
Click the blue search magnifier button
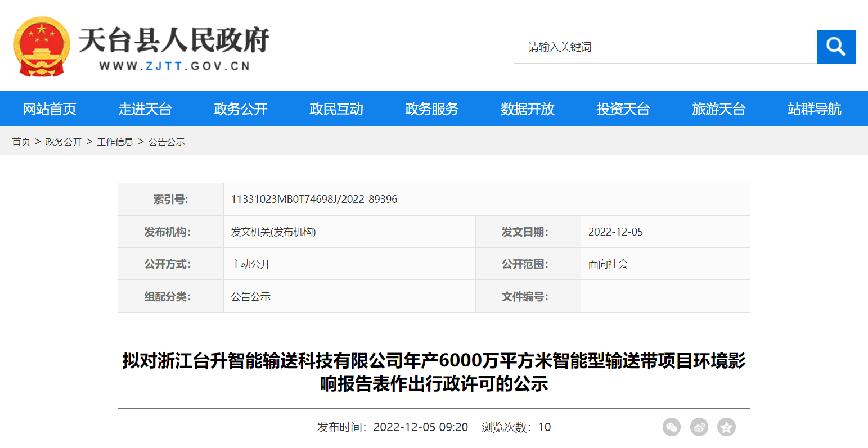click(836, 47)
